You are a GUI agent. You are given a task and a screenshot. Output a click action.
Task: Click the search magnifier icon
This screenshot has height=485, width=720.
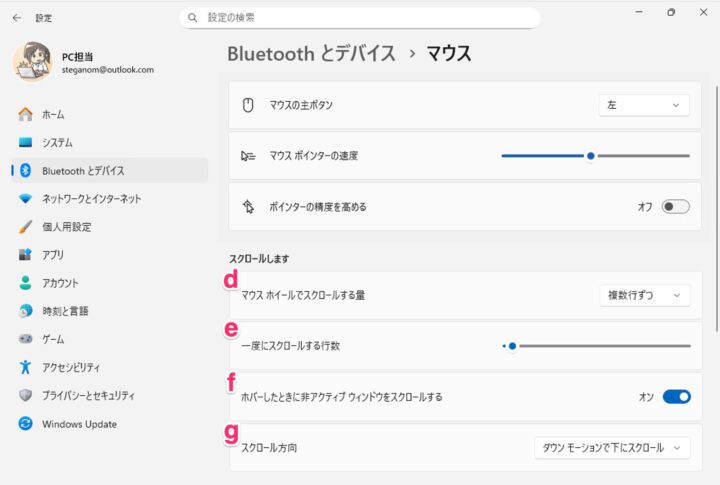(x=192, y=18)
